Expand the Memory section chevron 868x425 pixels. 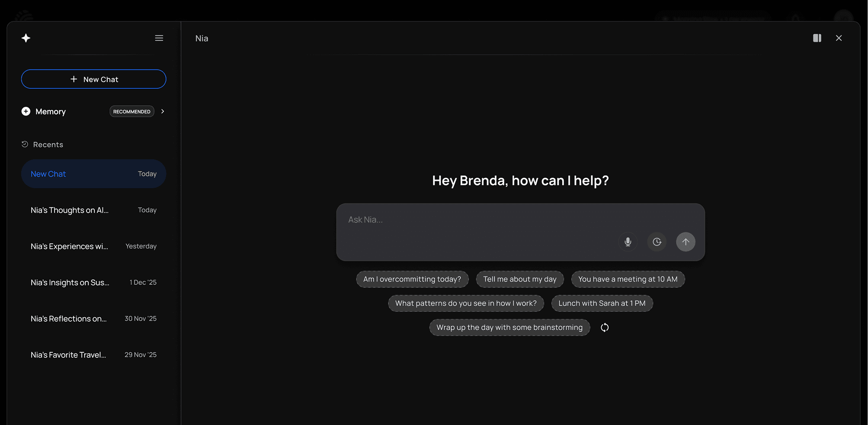pyautogui.click(x=163, y=111)
